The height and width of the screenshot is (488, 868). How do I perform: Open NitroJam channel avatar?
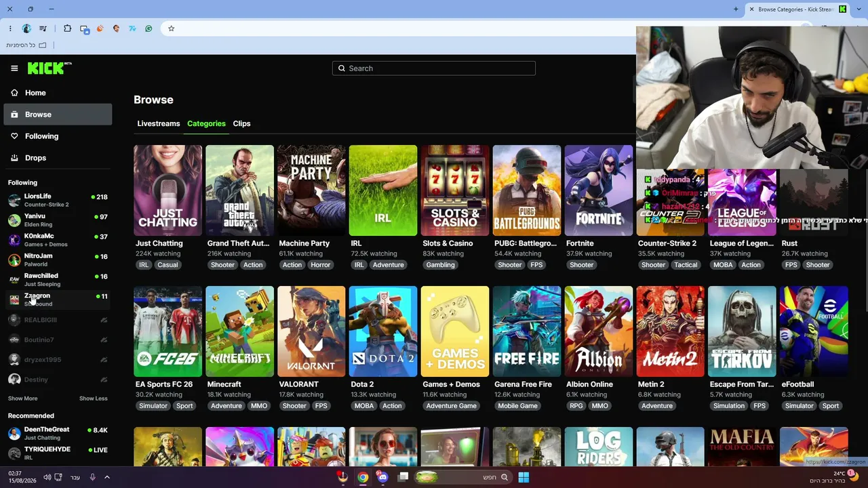[14, 260]
